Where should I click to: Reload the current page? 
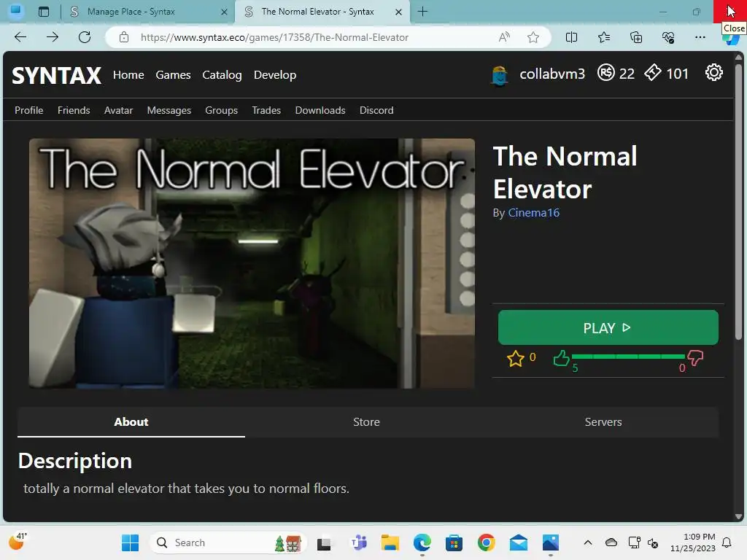[85, 37]
